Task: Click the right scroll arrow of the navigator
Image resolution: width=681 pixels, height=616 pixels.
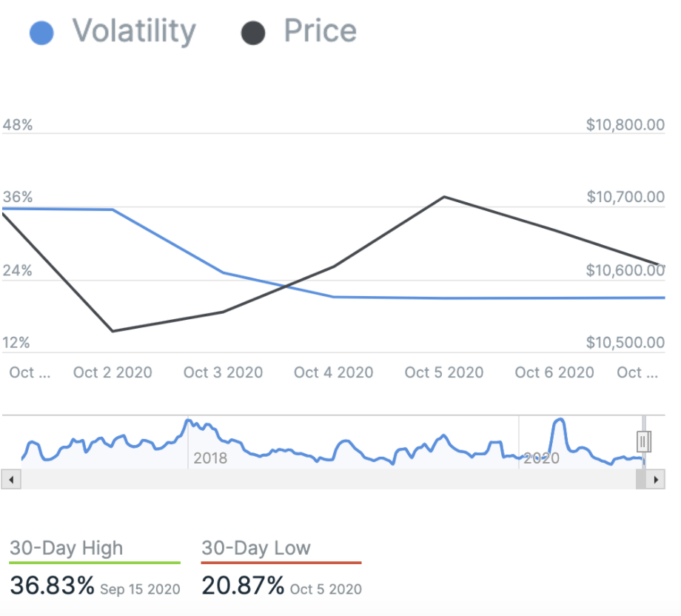Action: (655, 480)
